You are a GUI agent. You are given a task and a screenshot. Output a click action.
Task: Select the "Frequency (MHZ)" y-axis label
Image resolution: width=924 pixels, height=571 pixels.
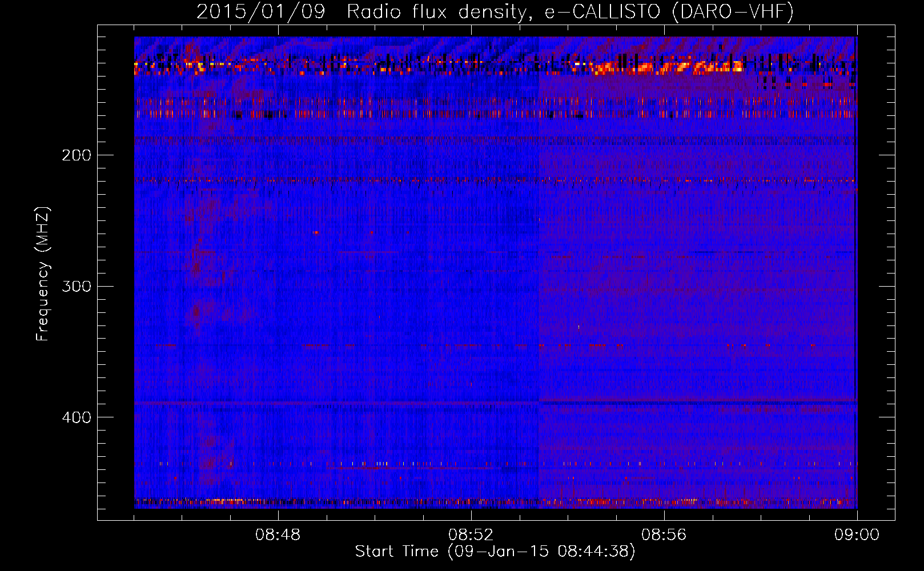pyautogui.click(x=43, y=274)
